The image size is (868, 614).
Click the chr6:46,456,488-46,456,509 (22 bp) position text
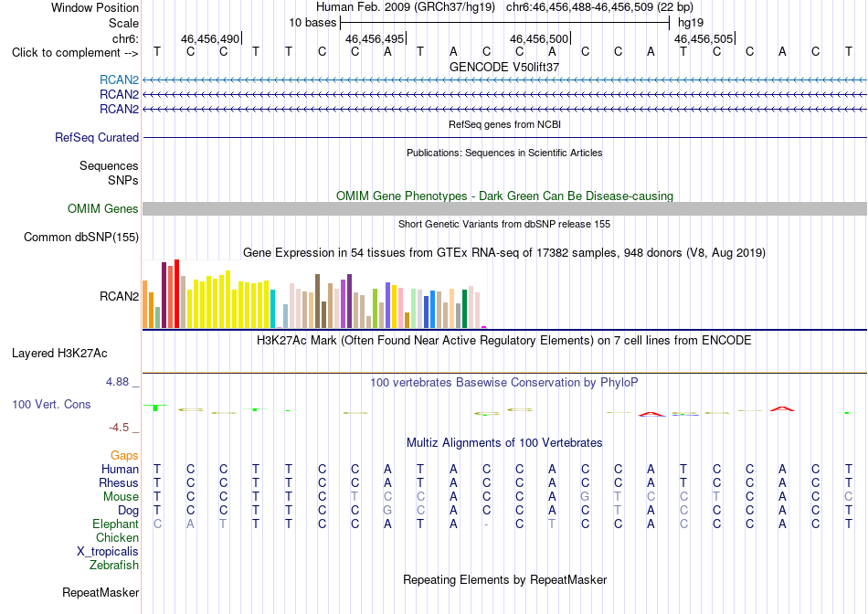click(599, 7)
